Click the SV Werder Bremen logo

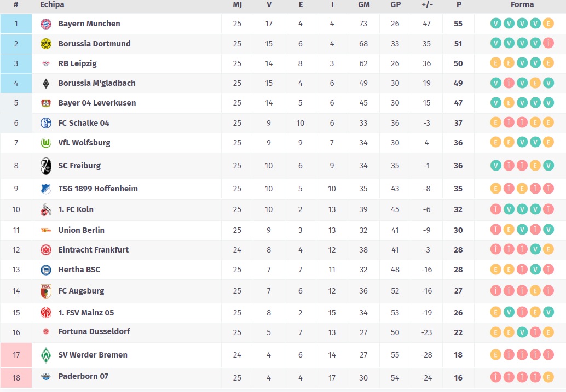46,355
